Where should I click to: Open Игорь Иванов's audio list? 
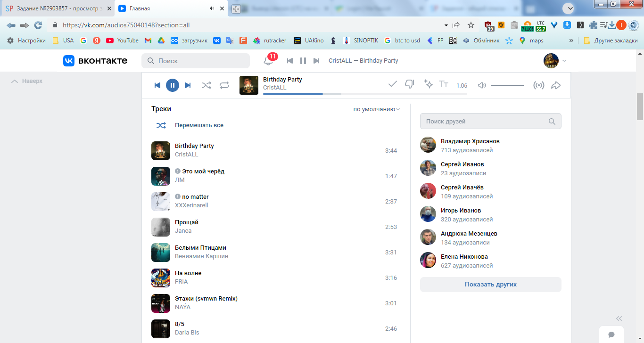click(x=461, y=211)
